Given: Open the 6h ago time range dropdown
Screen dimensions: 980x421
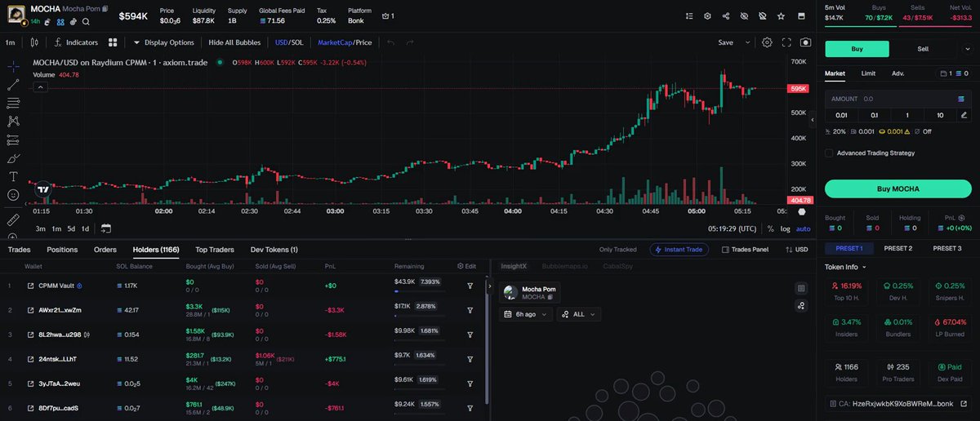Looking at the screenshot, I should coord(526,314).
